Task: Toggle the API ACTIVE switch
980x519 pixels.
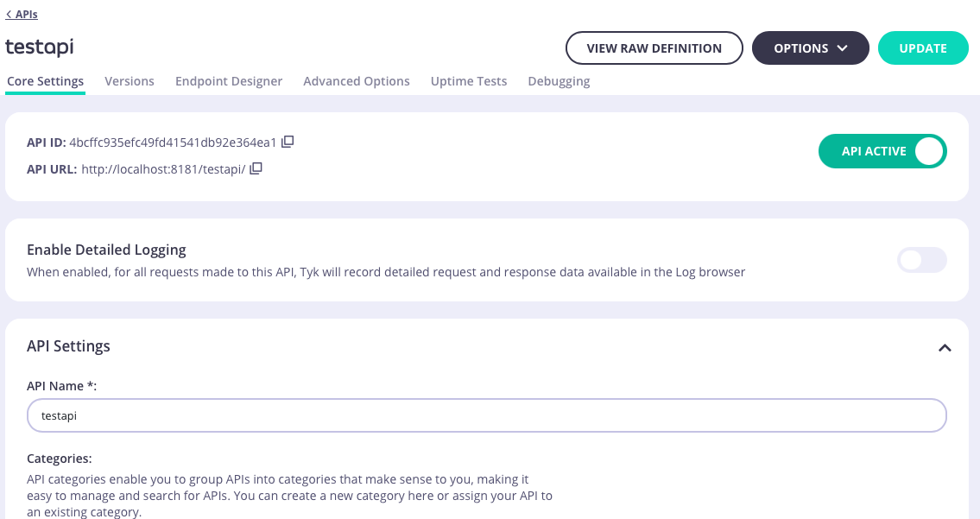Action: (882, 151)
